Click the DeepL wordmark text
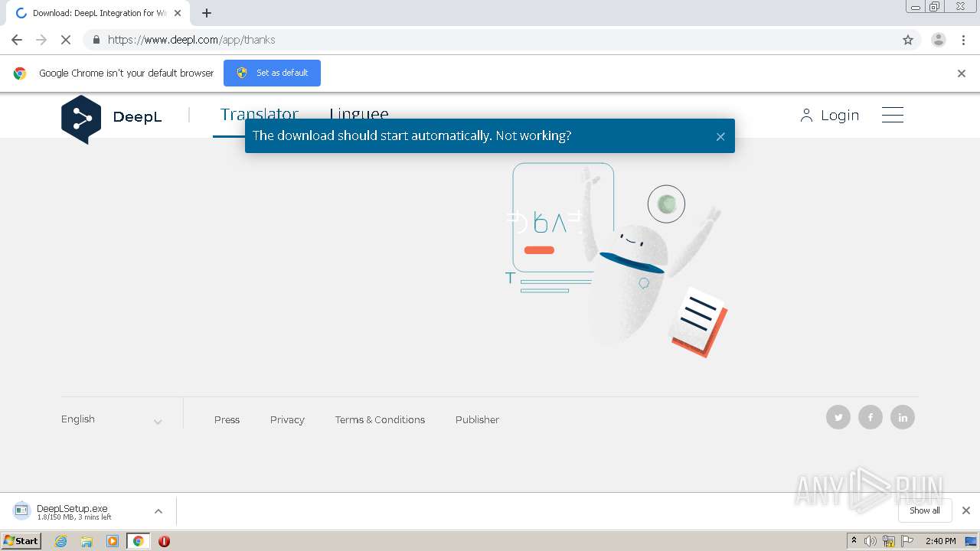 click(137, 117)
